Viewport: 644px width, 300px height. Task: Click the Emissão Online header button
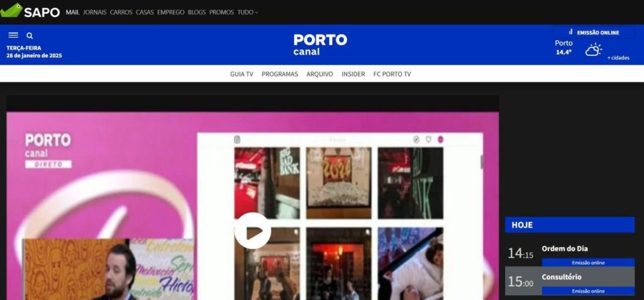pyautogui.click(x=594, y=33)
